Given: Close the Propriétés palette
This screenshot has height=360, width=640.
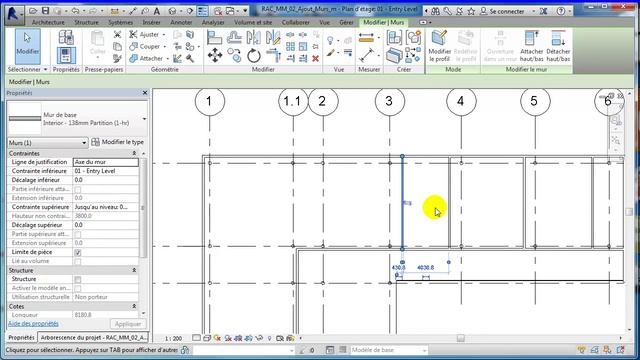Looking at the screenshot, I should tap(145, 93).
